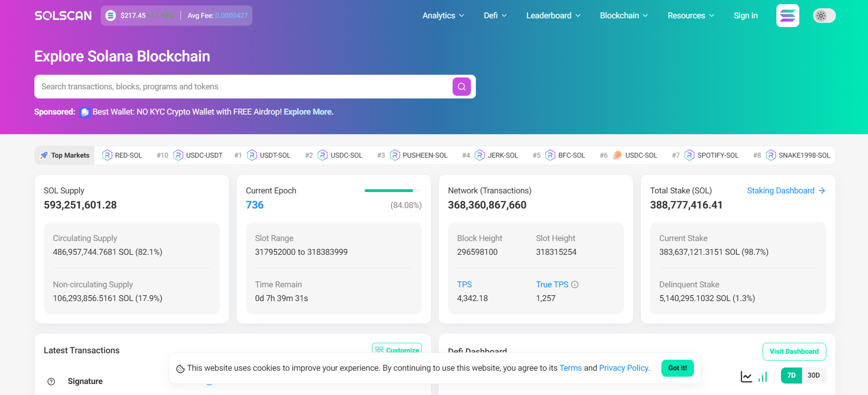The image size is (868, 395).
Task: Select the 30D chart range
Action: tap(813, 375)
